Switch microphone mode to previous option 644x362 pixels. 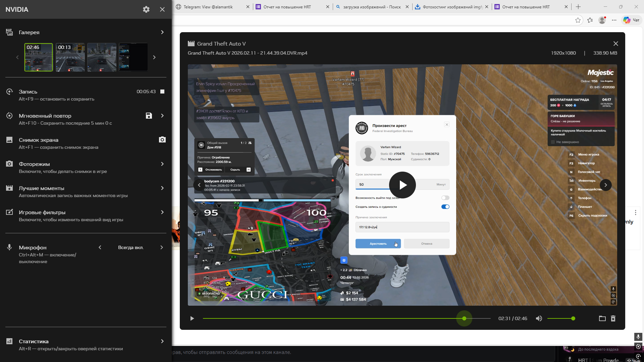100,247
